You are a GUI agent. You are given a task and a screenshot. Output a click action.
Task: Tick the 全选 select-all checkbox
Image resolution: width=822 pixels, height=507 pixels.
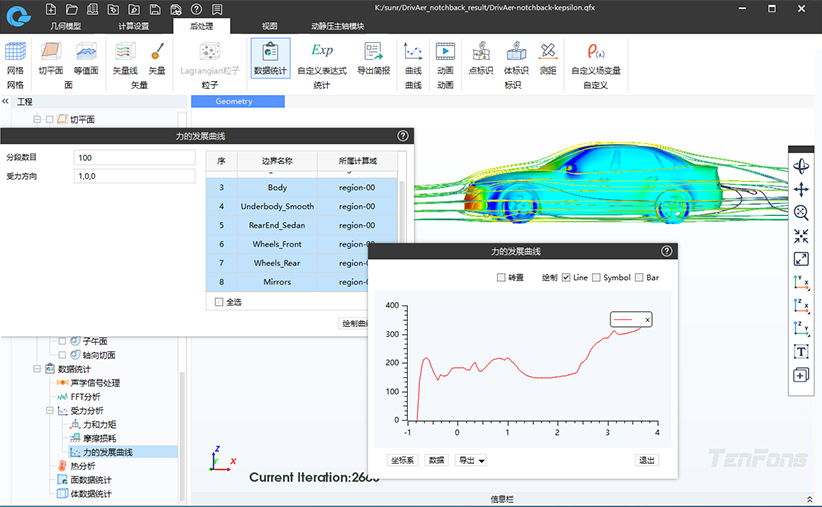click(220, 301)
